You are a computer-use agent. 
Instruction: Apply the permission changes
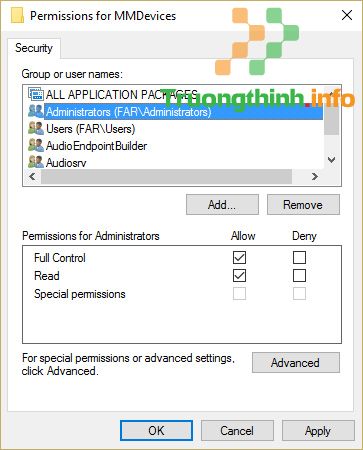[318, 431]
